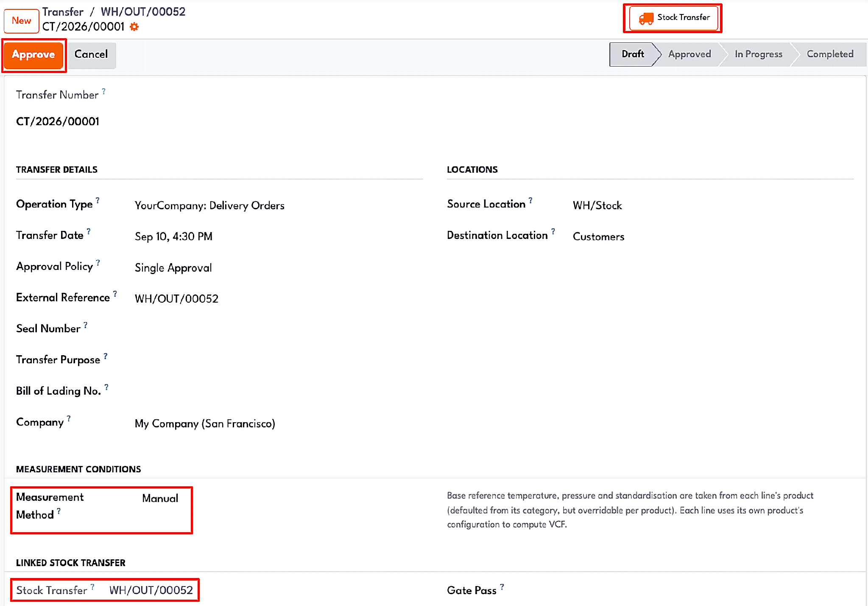
Task: Open linked stock transfer WH/OUT/00052
Action: coord(151,590)
